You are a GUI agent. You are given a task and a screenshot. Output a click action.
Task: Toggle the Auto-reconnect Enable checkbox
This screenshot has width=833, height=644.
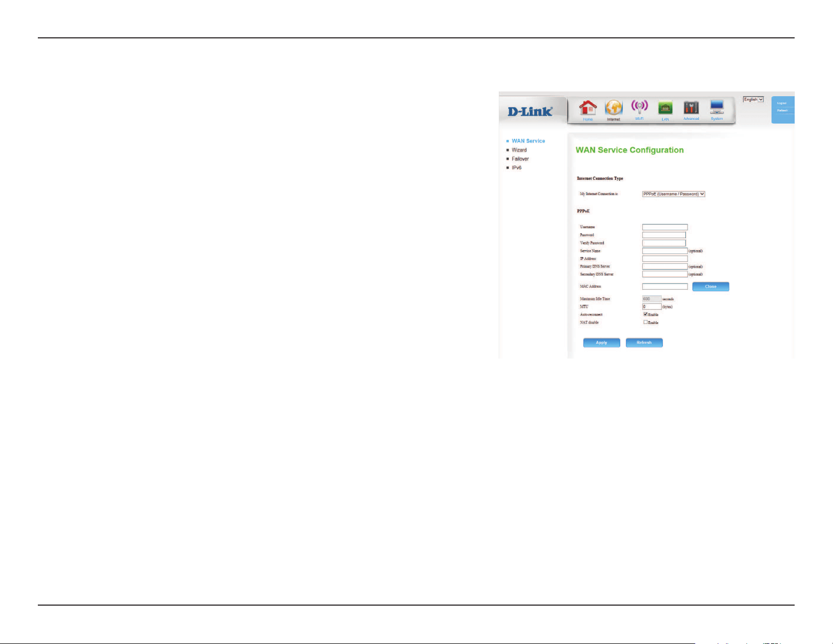646,314
